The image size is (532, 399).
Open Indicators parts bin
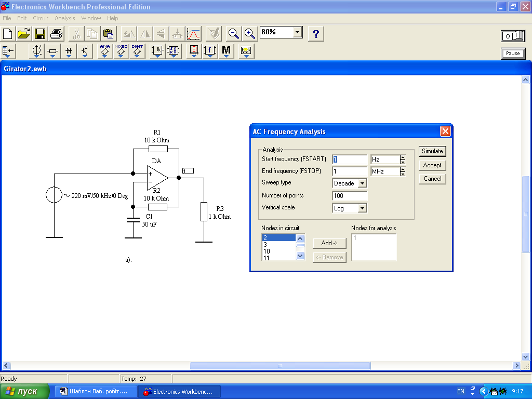point(194,51)
